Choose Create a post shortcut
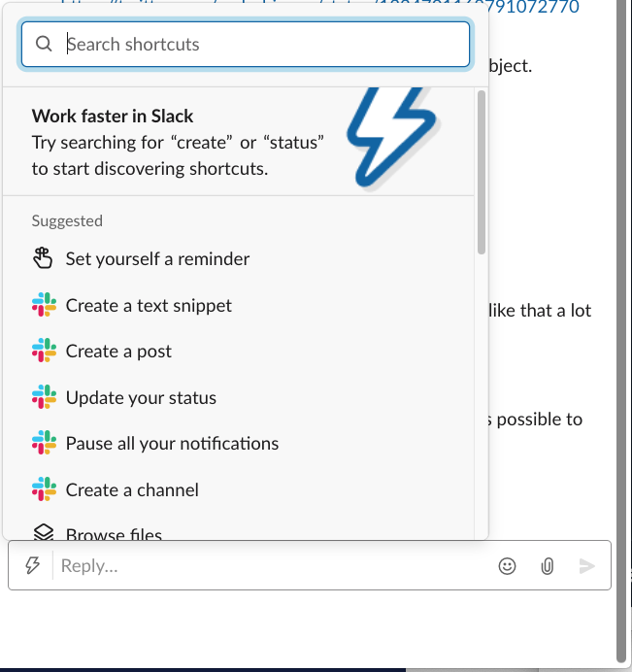The height and width of the screenshot is (672, 632). click(x=239, y=352)
